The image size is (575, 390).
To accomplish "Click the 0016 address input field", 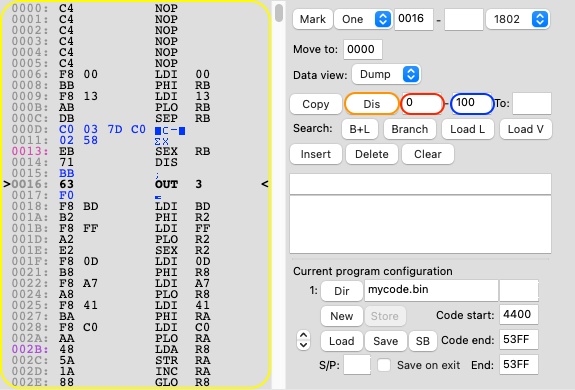I will (x=414, y=19).
